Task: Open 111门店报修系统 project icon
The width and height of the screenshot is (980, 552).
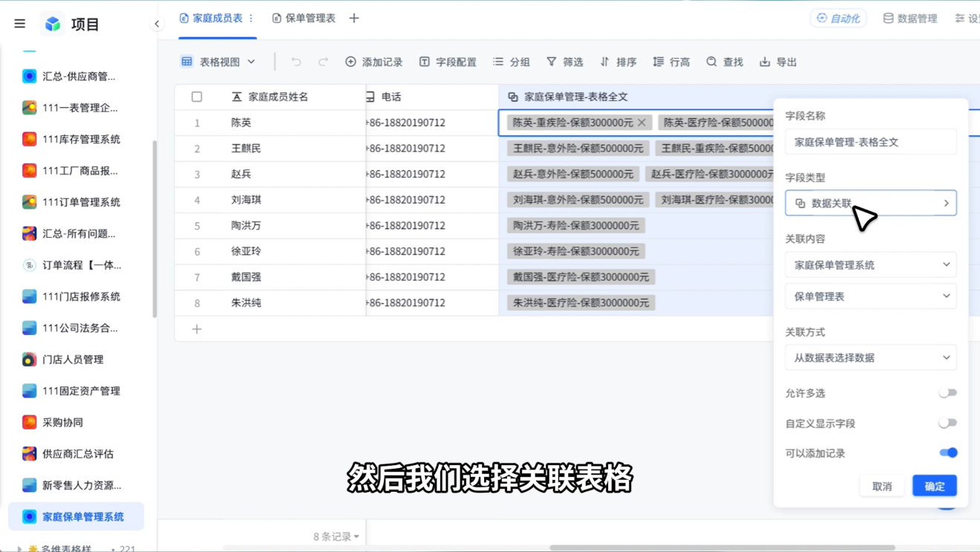Action: click(30, 296)
